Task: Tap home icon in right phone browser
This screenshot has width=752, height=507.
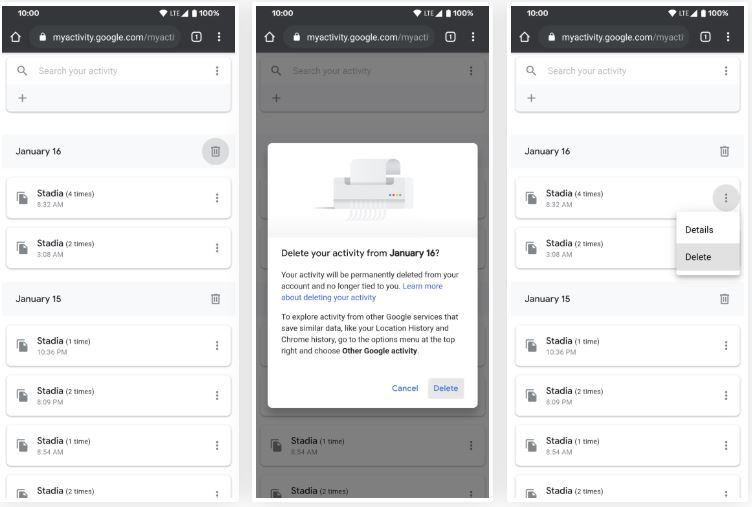Action: [x=525, y=37]
